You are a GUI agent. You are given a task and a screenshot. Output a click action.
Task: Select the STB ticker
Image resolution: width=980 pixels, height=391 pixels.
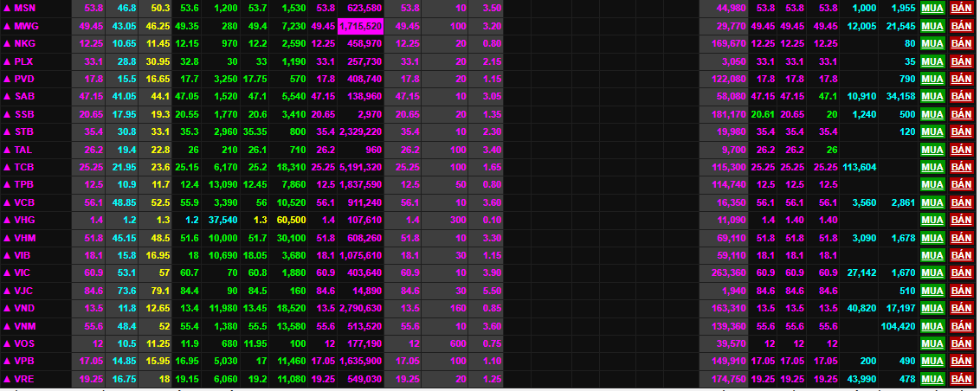point(23,131)
